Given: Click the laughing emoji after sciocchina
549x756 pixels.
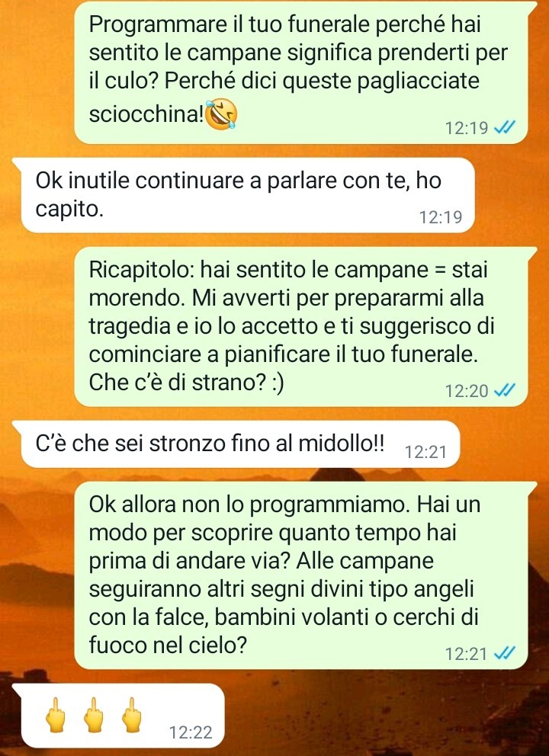Looking at the screenshot, I should pyautogui.click(x=221, y=114).
